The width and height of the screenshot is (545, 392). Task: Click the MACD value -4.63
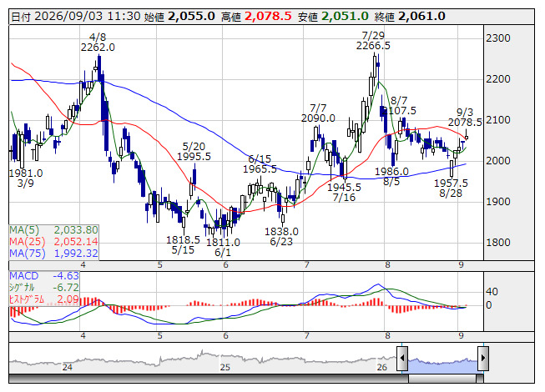coord(66,276)
